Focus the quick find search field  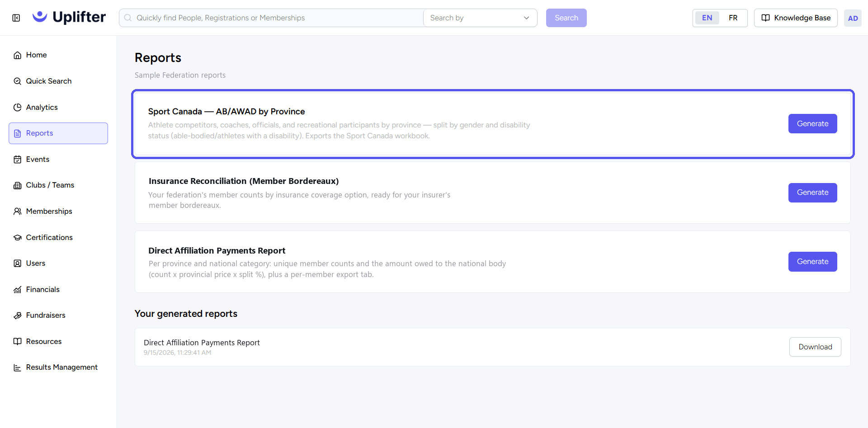pyautogui.click(x=271, y=18)
